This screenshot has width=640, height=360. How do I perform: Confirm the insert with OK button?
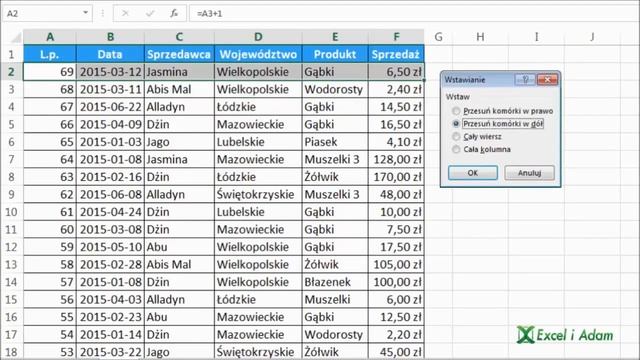pos(473,173)
